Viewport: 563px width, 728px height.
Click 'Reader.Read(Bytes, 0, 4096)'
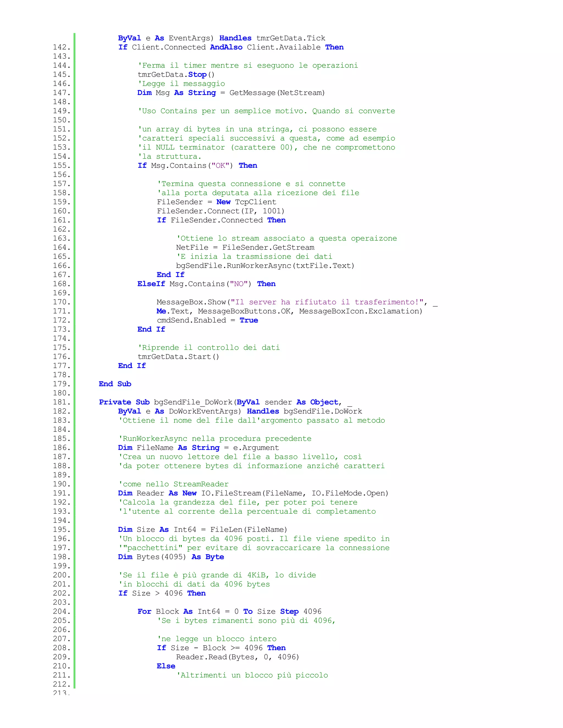238,657
